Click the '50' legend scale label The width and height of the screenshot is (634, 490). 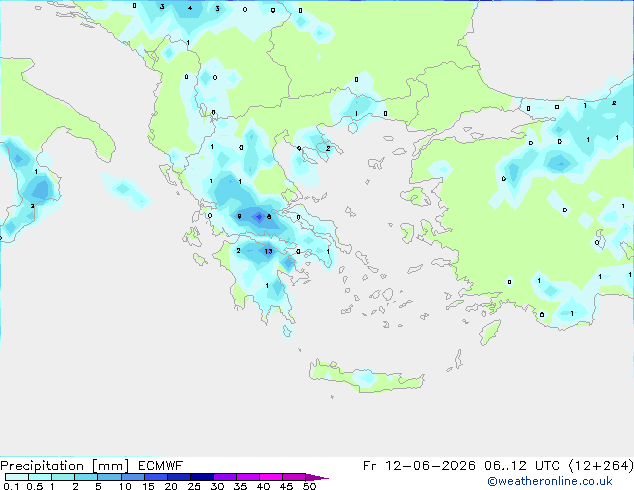click(310, 486)
